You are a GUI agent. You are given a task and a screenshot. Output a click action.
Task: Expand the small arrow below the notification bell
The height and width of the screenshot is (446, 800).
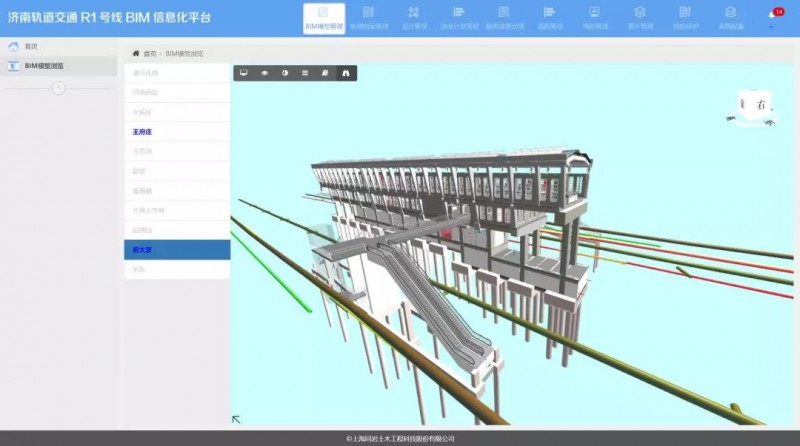(x=772, y=27)
